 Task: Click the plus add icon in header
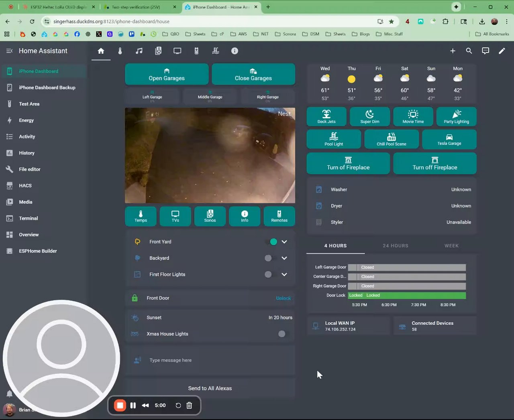pyautogui.click(x=453, y=51)
